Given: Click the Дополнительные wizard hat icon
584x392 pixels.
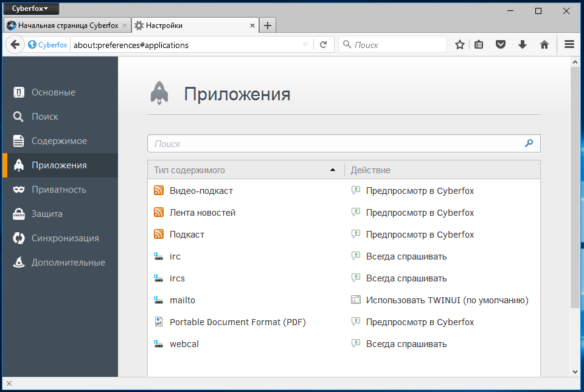Looking at the screenshot, I should 19,263.
